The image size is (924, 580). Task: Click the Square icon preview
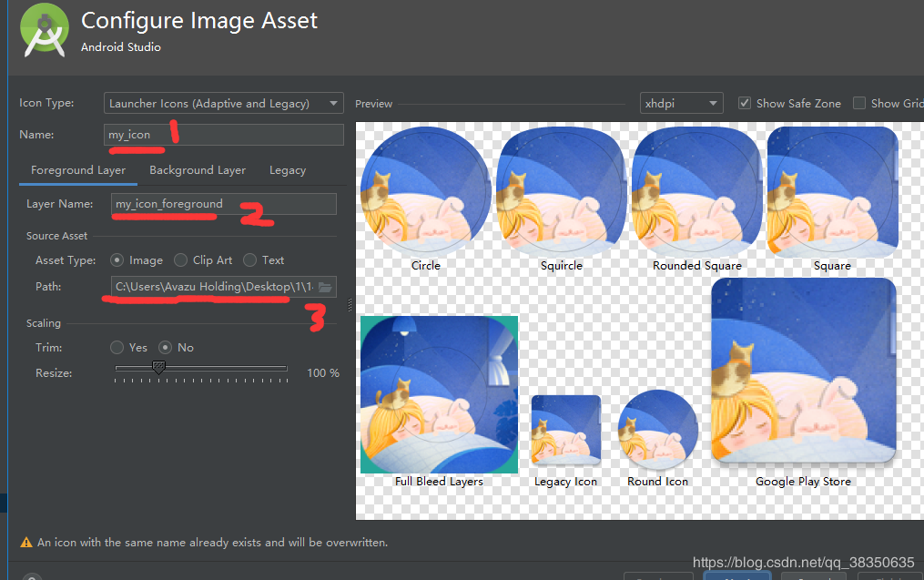coord(832,191)
